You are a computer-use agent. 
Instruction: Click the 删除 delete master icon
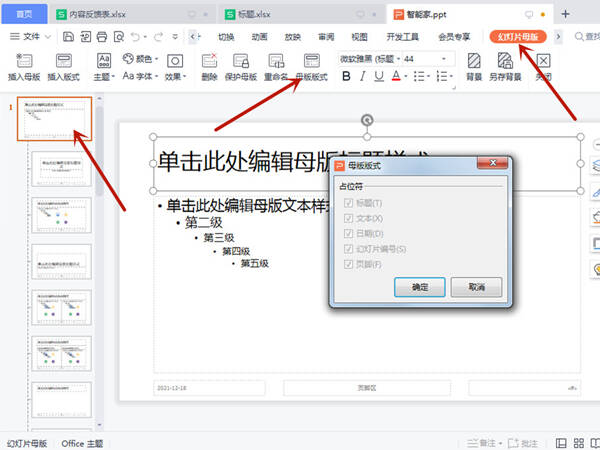[209, 61]
